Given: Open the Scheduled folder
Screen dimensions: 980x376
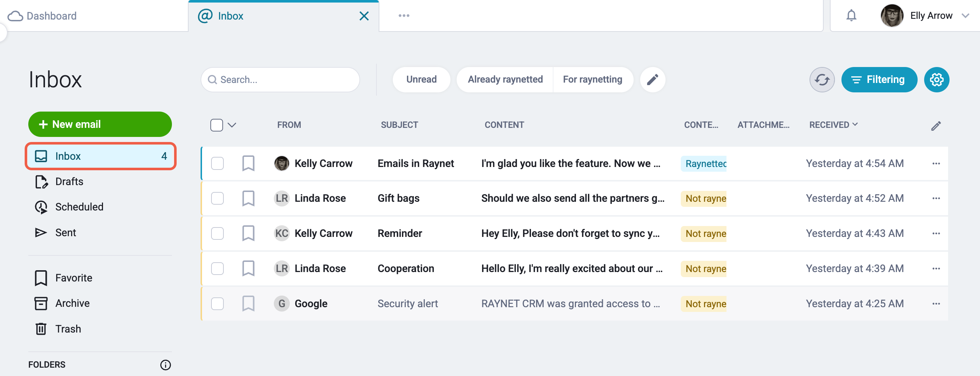Looking at the screenshot, I should [69, 207].
